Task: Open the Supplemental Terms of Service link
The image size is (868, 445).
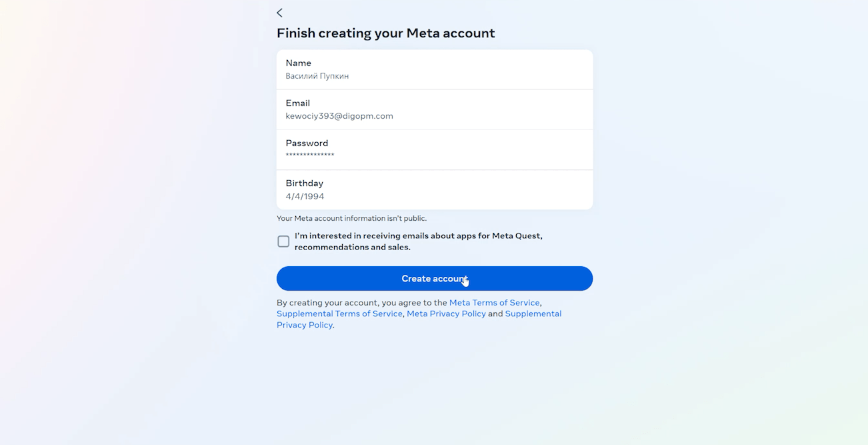Action: pos(339,314)
